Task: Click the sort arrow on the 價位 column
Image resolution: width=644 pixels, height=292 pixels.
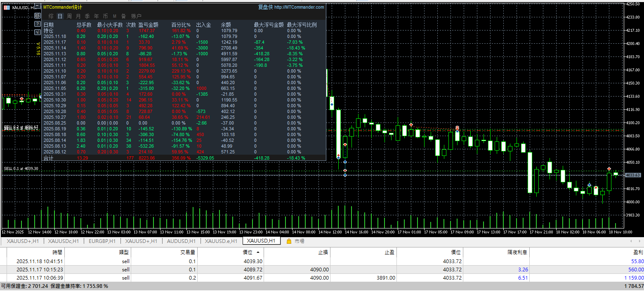Action: [258, 252]
